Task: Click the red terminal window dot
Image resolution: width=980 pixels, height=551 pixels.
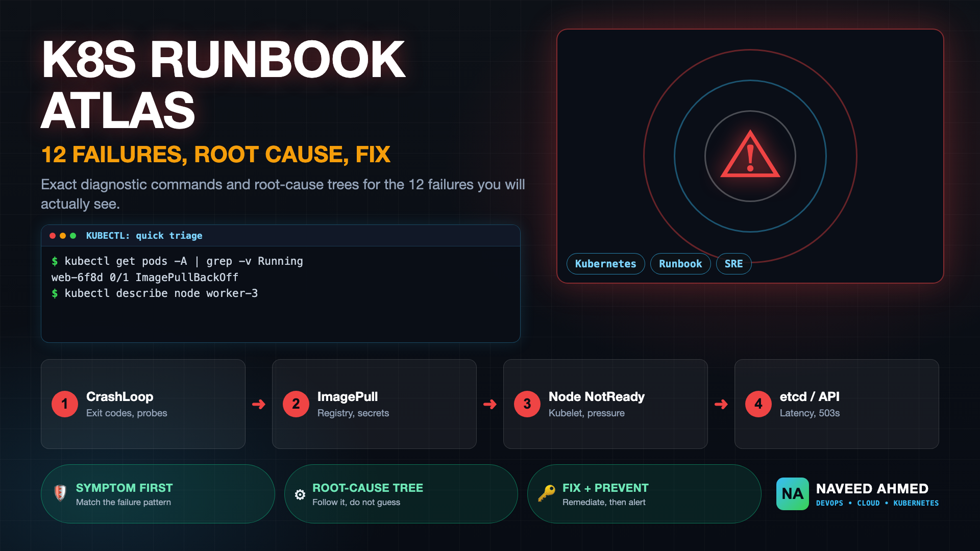Action: [x=53, y=236]
